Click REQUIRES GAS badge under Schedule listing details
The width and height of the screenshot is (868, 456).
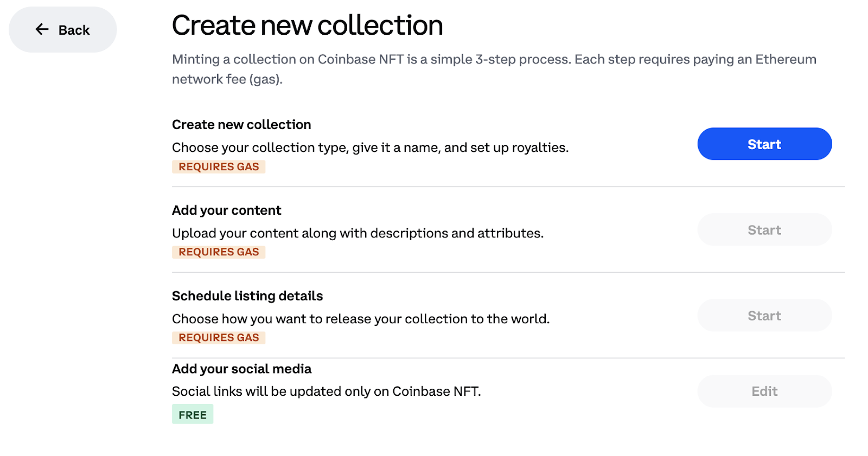(x=219, y=337)
